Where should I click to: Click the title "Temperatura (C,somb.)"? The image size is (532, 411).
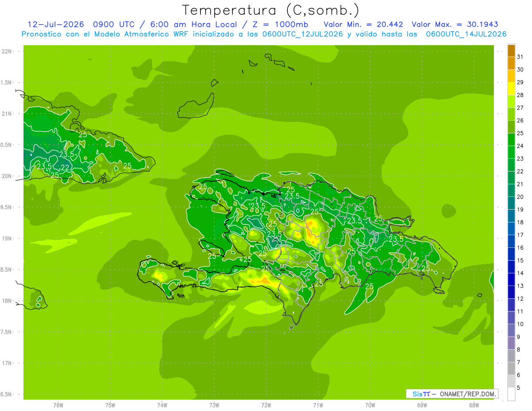(x=270, y=10)
